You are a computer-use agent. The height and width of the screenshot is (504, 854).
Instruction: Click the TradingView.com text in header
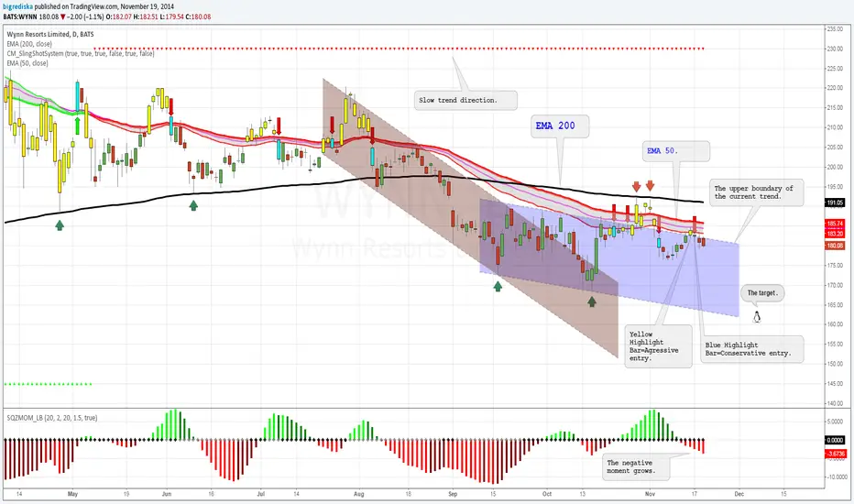(94, 7)
